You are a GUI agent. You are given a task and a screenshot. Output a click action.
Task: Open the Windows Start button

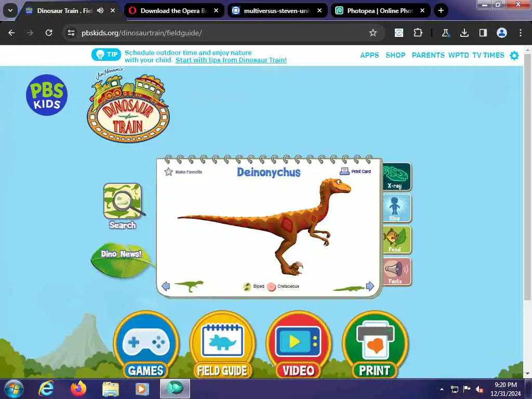tap(14, 389)
